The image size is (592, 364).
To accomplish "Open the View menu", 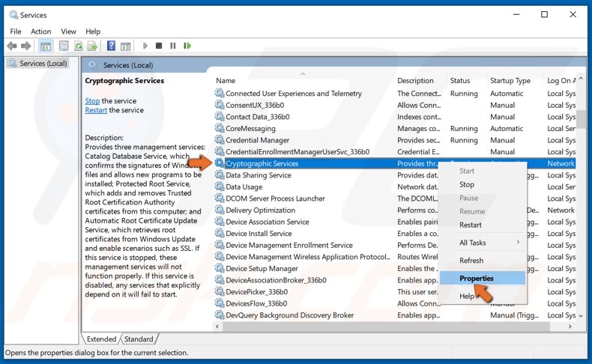I will pyautogui.click(x=68, y=31).
